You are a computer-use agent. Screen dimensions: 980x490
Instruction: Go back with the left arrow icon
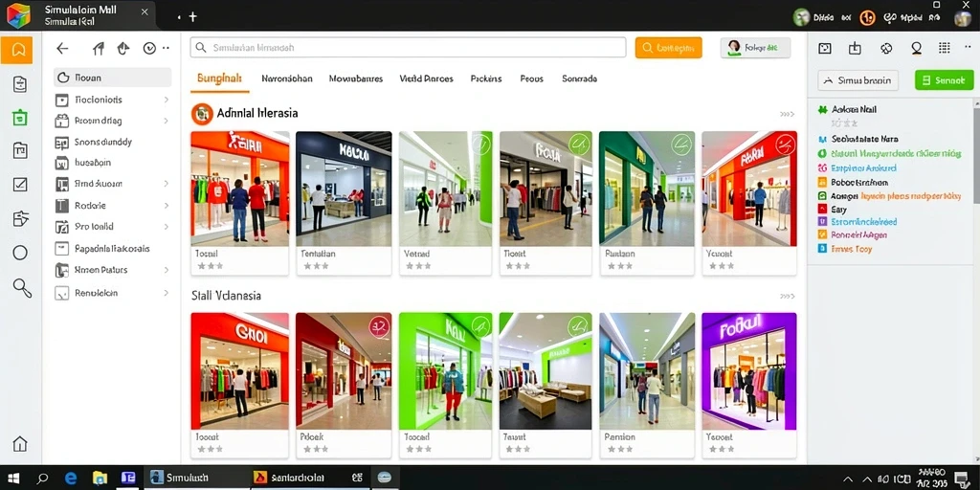(x=62, y=48)
